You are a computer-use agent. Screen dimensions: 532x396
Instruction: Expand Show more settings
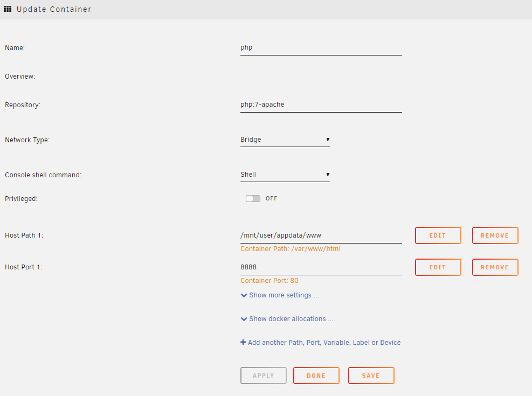pos(284,295)
